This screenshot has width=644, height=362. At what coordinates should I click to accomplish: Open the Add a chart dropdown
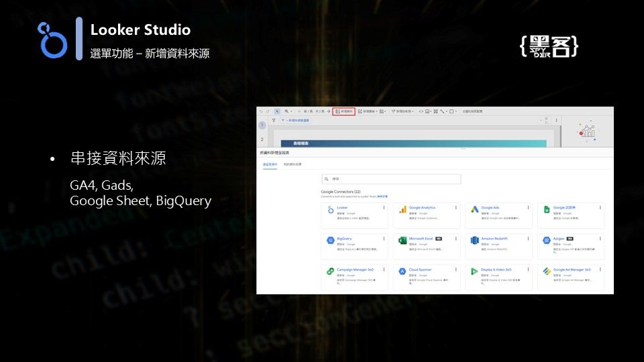(368, 111)
